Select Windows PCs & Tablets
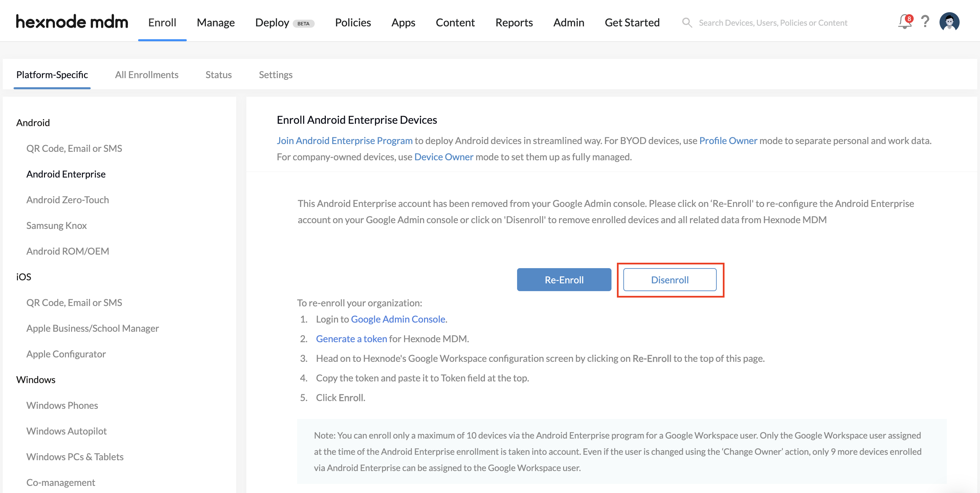This screenshot has width=980, height=493. [x=75, y=456]
